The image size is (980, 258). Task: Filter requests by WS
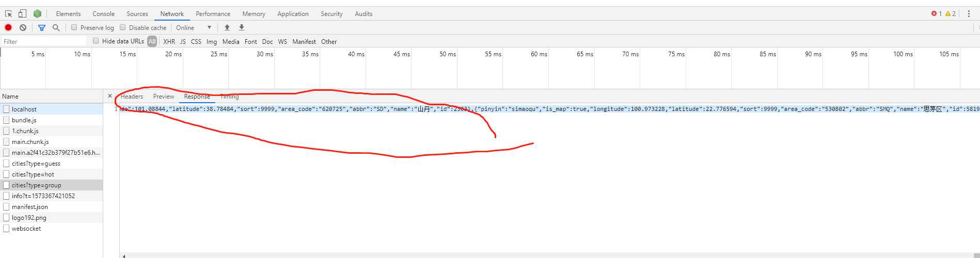[282, 41]
